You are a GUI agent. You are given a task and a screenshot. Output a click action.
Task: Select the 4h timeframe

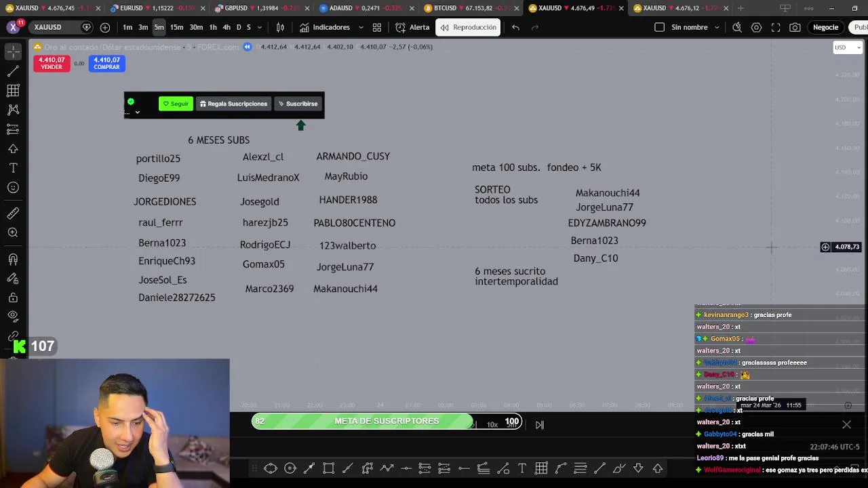pyautogui.click(x=226, y=27)
